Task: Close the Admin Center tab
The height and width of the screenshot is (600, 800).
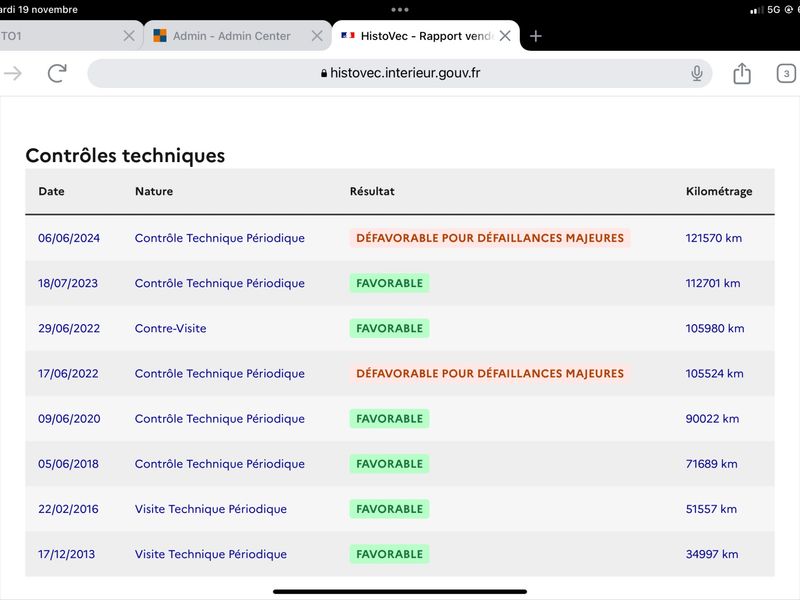Action: click(x=317, y=36)
